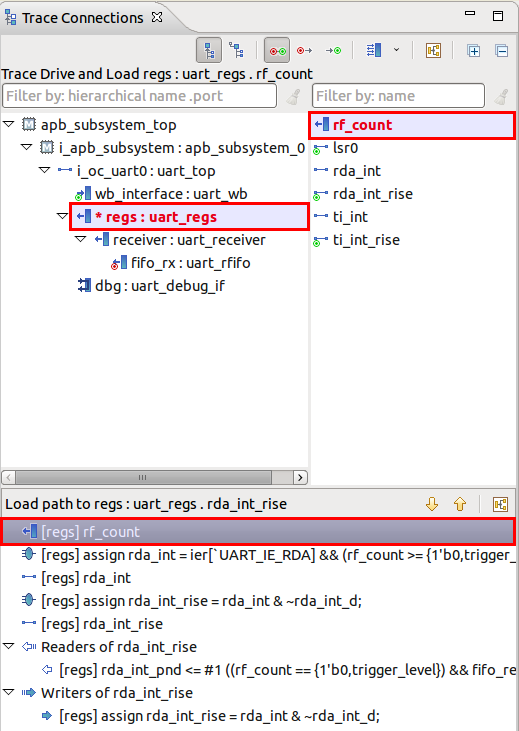
Task: Select apb_subsystem_top in the tree
Action: 108,125
